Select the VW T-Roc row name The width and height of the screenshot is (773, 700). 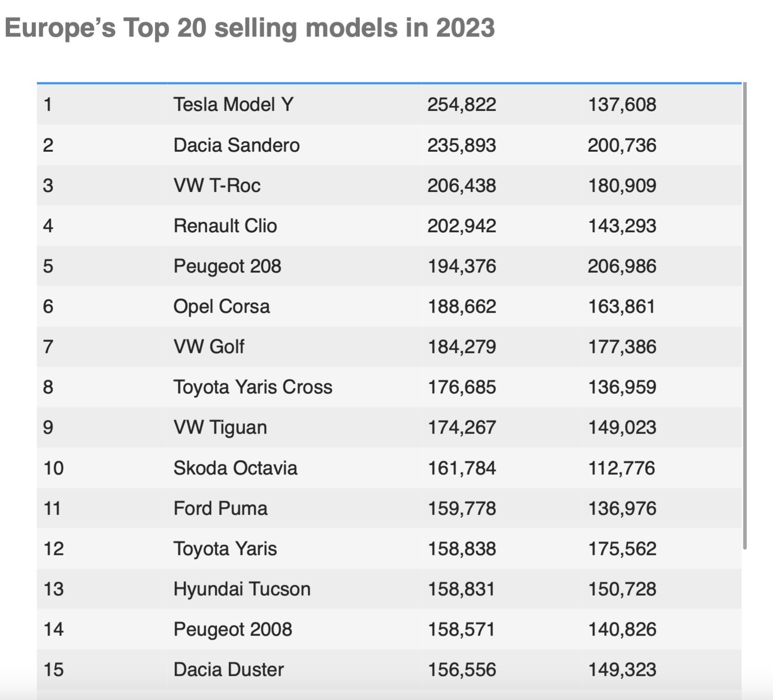point(217,185)
